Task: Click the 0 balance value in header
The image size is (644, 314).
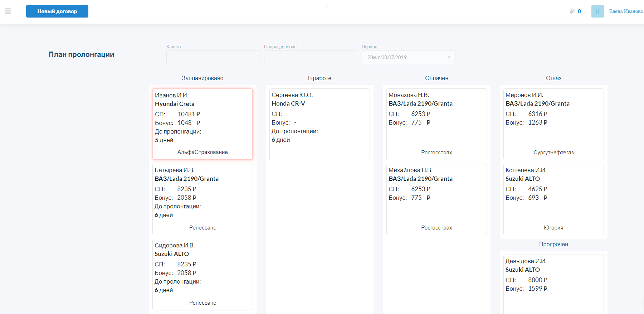Action: click(579, 11)
